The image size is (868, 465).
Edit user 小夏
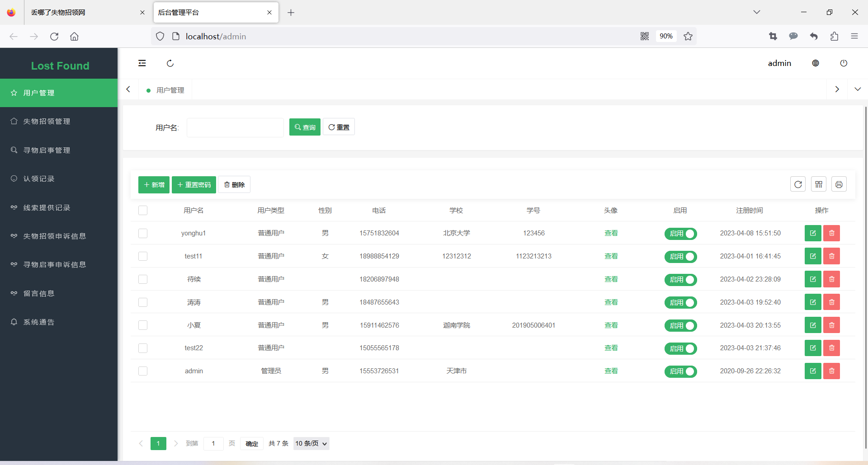[x=813, y=325]
